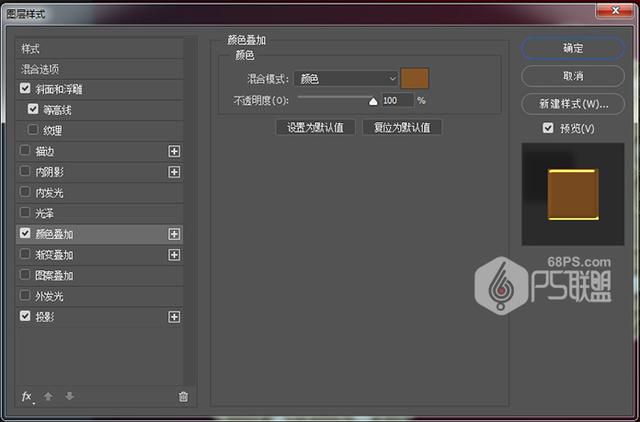Image resolution: width=640 pixels, height=422 pixels.
Task: Enable the 外发光 checkbox
Action: click(x=25, y=295)
